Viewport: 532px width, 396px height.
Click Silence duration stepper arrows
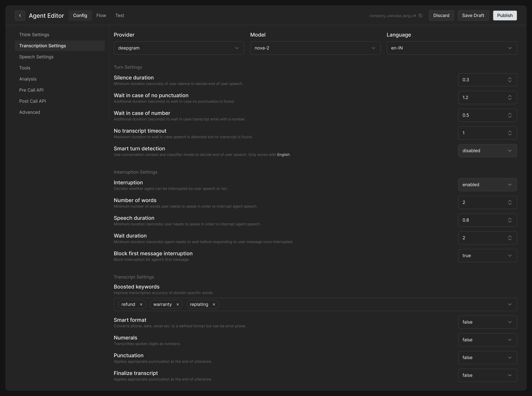tap(510, 80)
